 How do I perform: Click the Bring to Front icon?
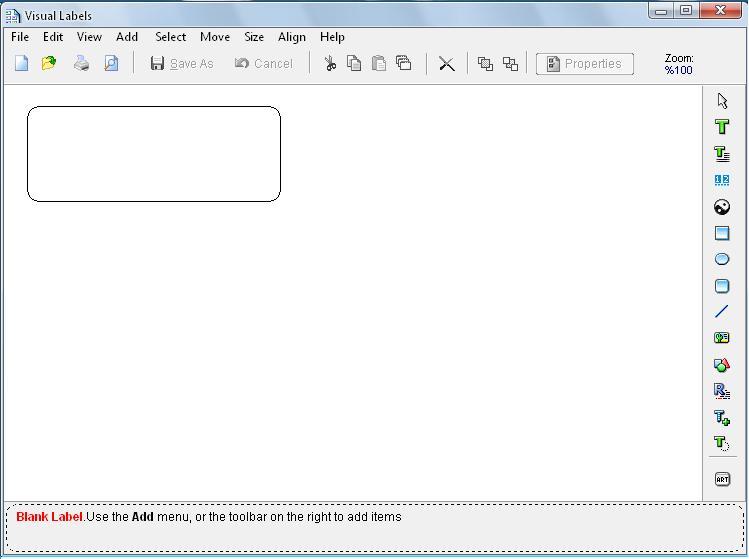coord(485,64)
